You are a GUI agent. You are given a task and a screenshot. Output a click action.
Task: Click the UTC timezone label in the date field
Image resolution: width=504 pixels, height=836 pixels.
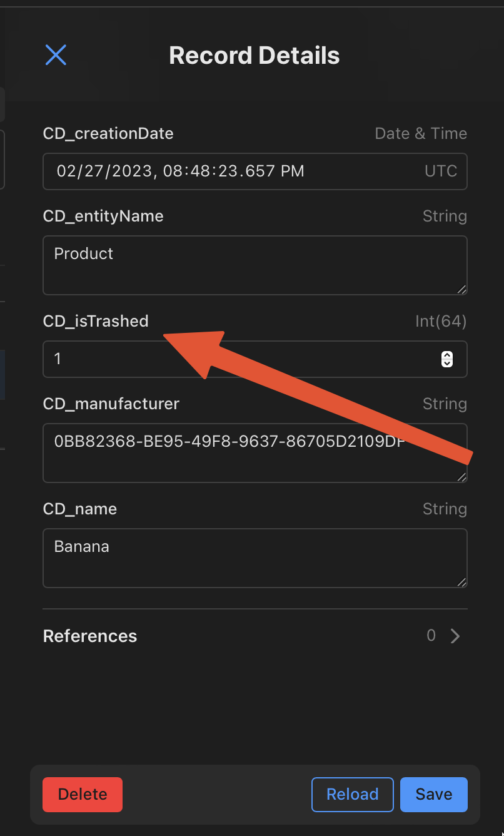(x=441, y=171)
